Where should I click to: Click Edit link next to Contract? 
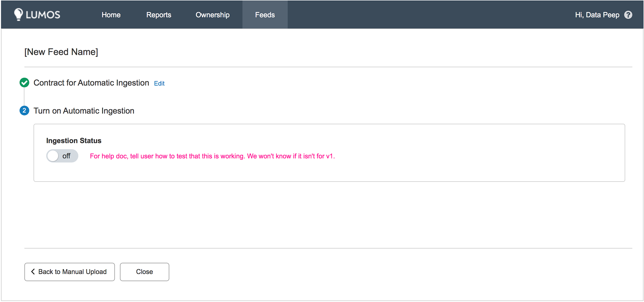pyautogui.click(x=159, y=83)
